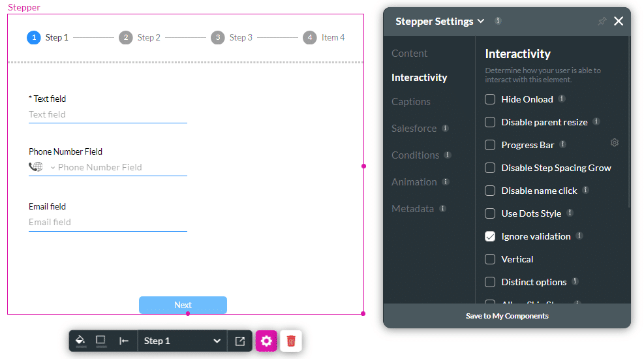This screenshot has height=359, width=644.
Task: Close the Stepper Settings panel
Action: click(x=619, y=21)
